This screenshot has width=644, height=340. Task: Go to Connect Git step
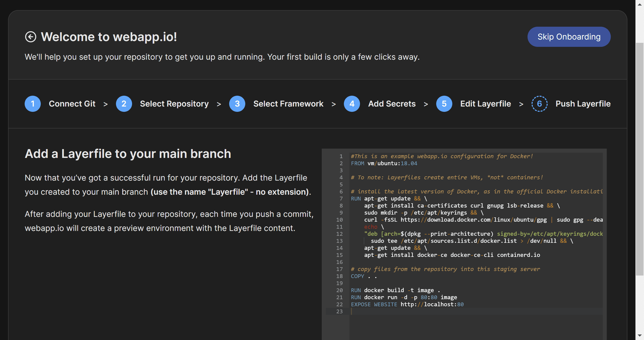72,104
